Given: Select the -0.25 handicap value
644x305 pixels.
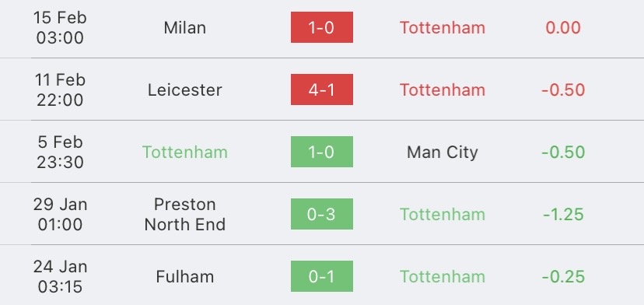Looking at the screenshot, I should point(562,276).
